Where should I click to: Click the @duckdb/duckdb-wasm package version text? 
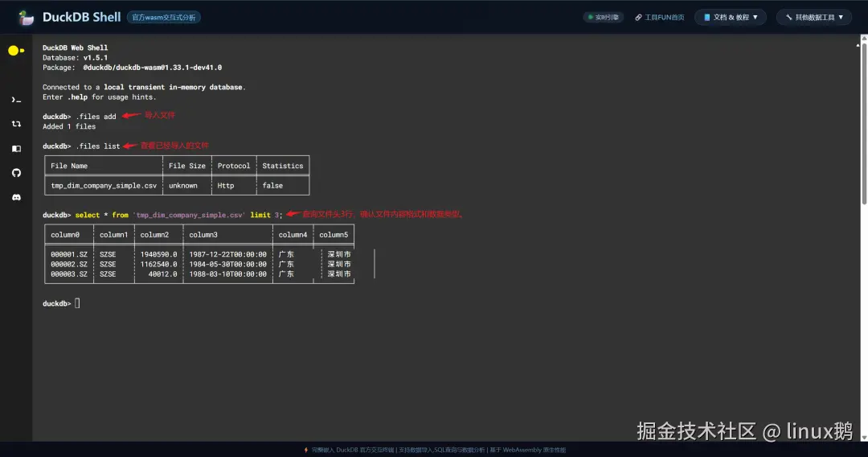tap(153, 68)
